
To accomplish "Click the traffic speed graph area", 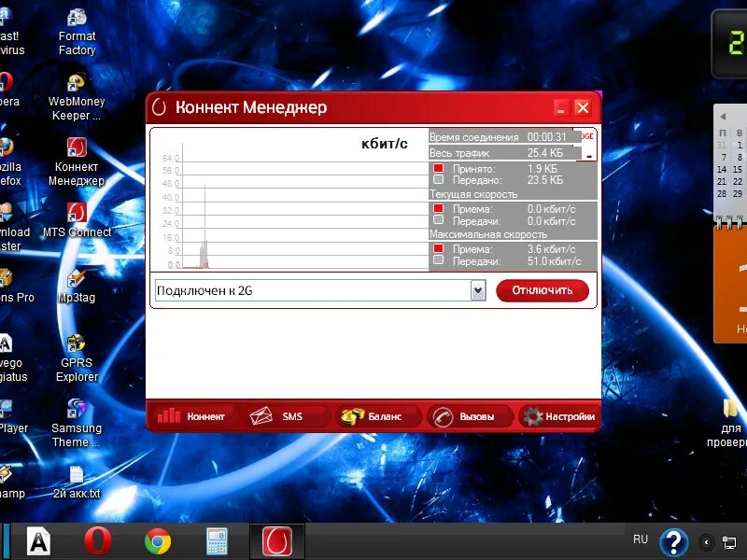I will coord(290,200).
